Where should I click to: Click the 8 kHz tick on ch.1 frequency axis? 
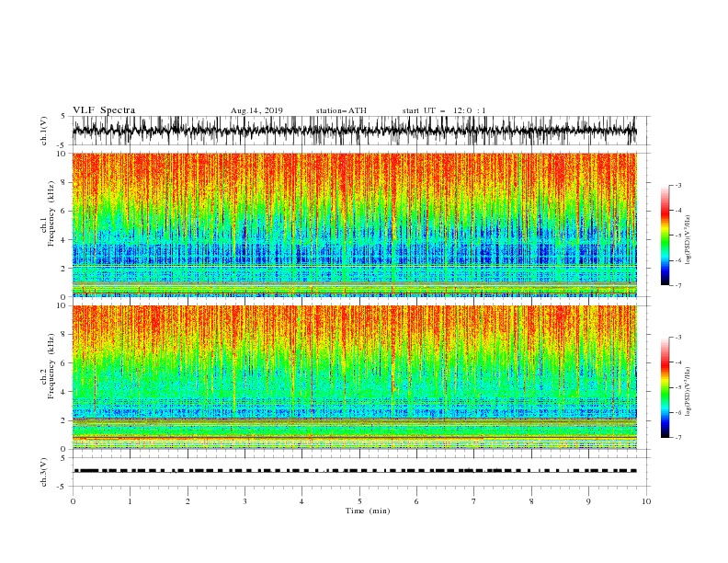tap(64, 182)
